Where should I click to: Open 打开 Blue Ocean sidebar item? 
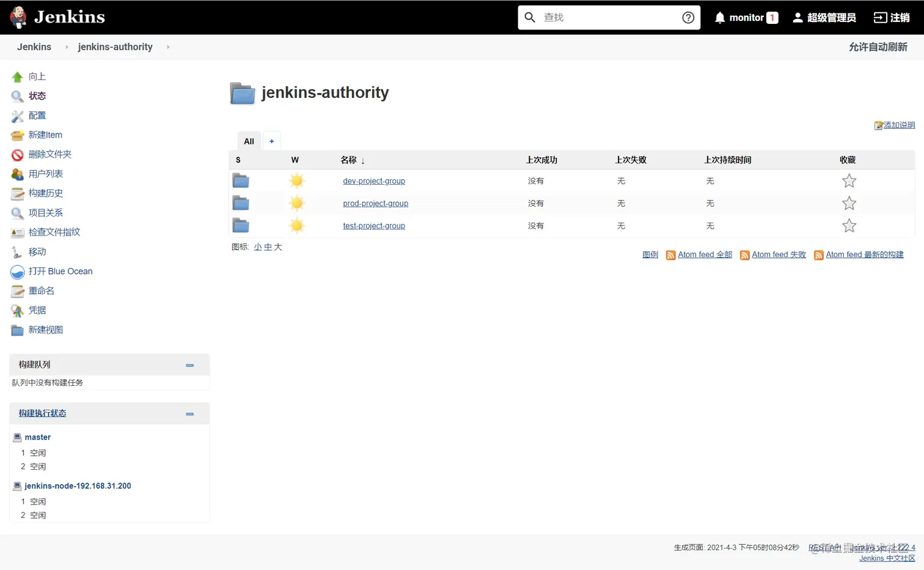(61, 272)
